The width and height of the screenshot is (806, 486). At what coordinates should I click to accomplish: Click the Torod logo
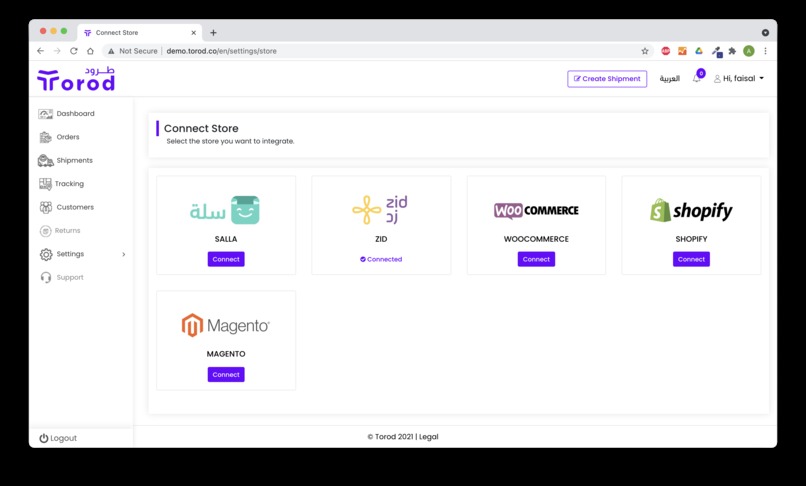[x=76, y=79]
